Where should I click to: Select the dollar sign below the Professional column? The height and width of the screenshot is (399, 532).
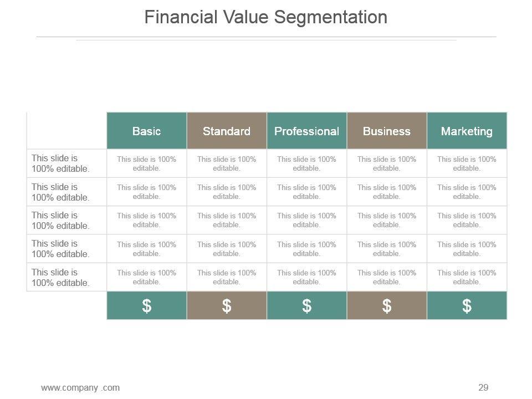[306, 306]
